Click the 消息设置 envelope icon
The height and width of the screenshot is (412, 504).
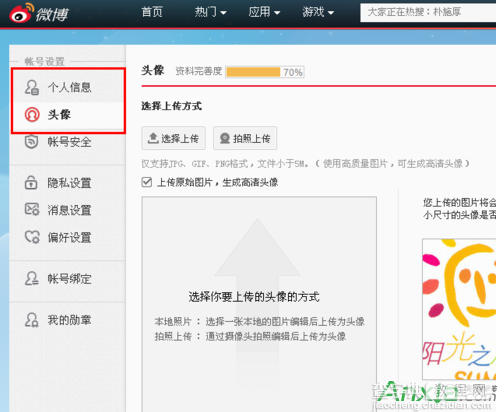click(32, 210)
